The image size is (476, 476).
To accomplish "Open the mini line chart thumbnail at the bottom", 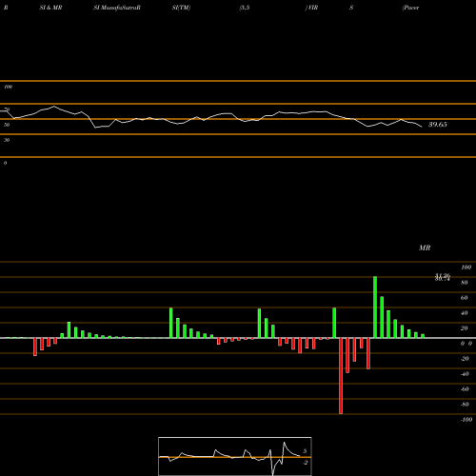I will (235, 456).
